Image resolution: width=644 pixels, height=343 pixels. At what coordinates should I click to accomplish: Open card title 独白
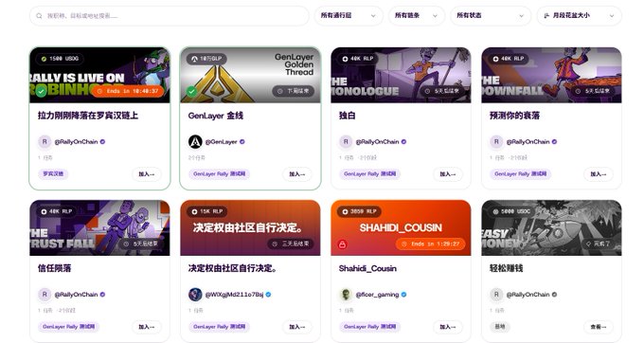[347, 116]
